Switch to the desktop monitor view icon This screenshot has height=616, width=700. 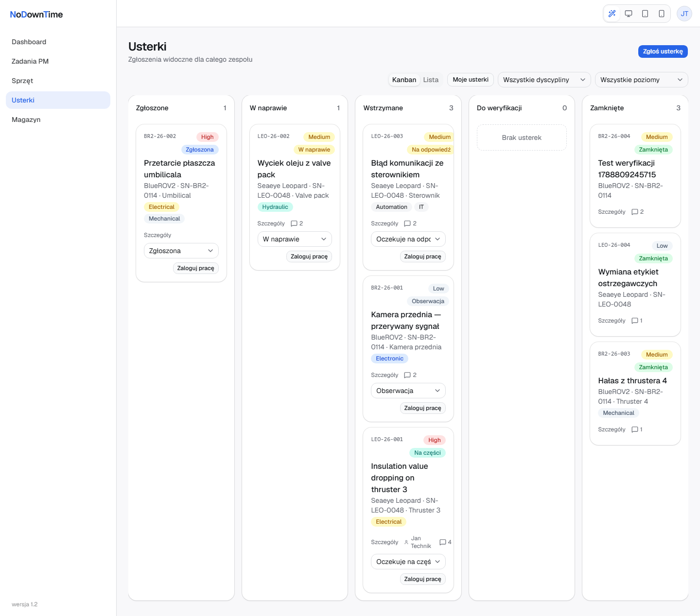[629, 14]
